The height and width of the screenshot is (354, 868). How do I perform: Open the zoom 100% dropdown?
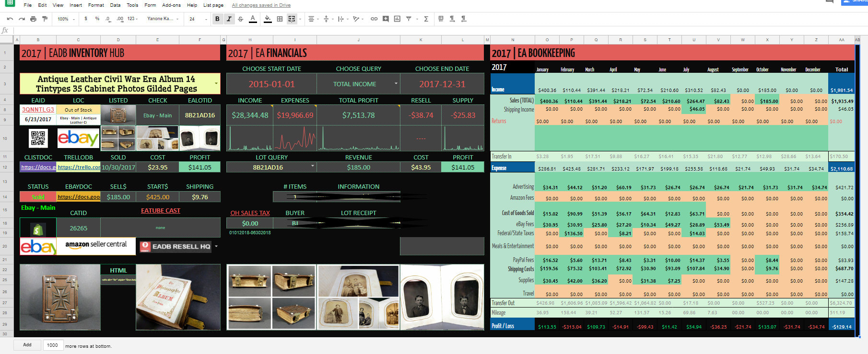pos(66,19)
